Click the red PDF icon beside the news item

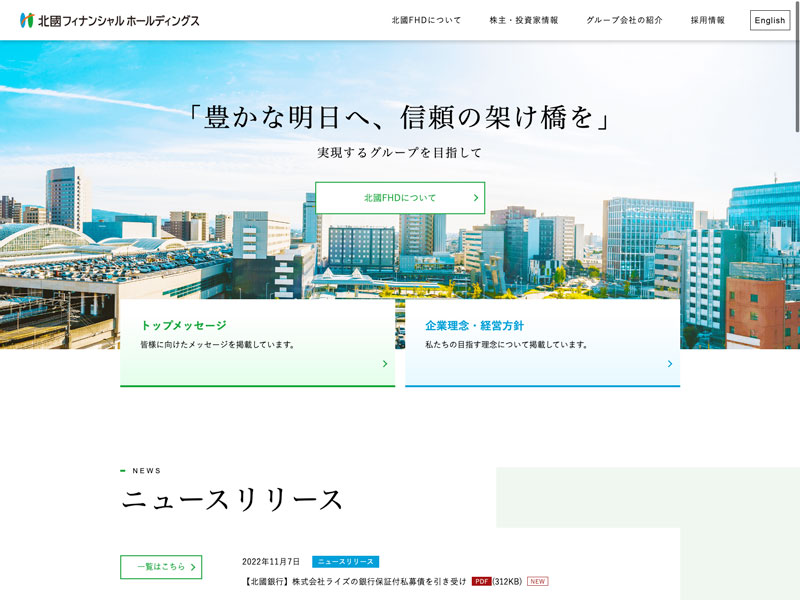tap(481, 581)
